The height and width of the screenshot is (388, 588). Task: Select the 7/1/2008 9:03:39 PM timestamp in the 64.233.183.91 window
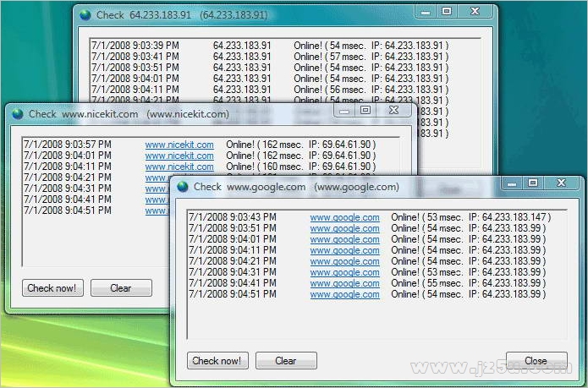point(135,46)
